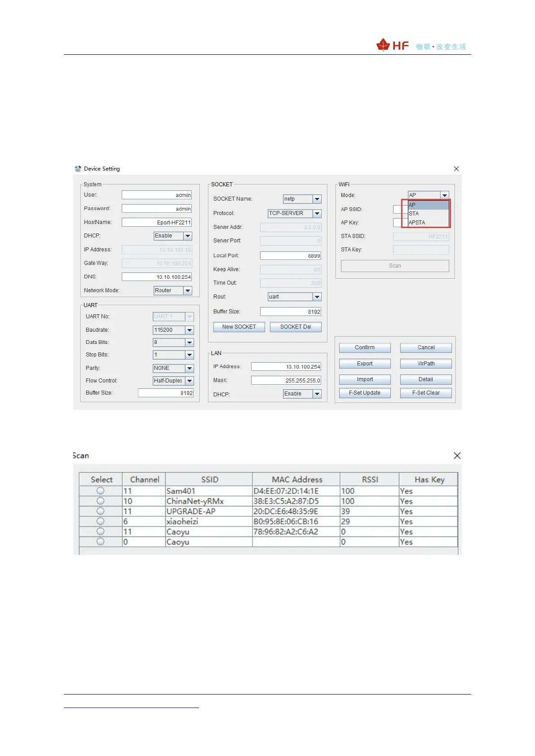Click the Password input field
Image resolution: width=535 pixels, height=756 pixels.
click(x=157, y=209)
